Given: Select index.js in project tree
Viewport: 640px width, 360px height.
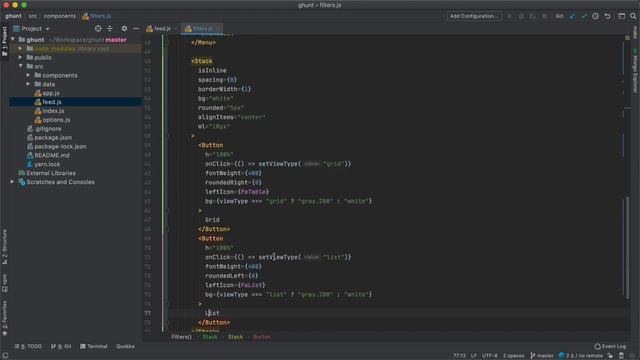Looking at the screenshot, I should click(x=53, y=111).
